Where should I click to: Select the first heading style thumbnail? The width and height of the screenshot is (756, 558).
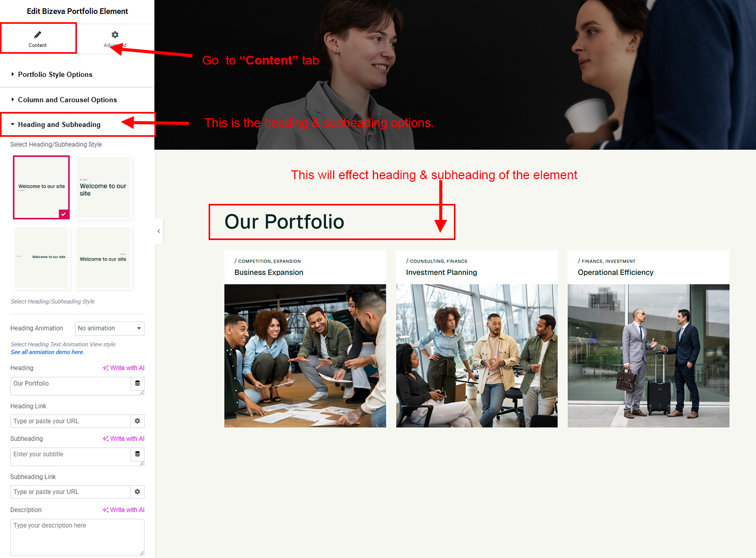[x=41, y=187]
